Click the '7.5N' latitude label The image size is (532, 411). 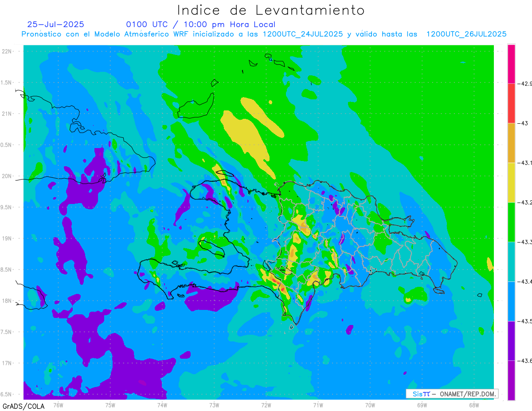point(6,332)
